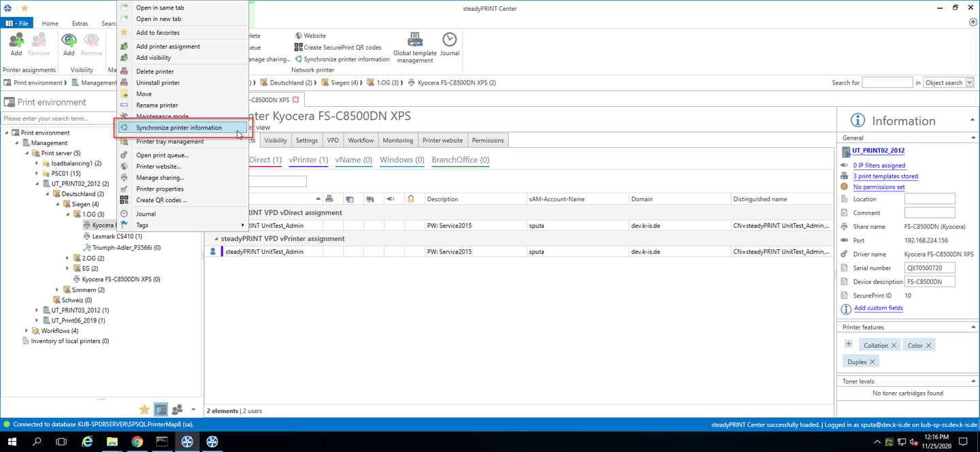Show favorites view below the tree
The image size is (980, 452).
144,409
